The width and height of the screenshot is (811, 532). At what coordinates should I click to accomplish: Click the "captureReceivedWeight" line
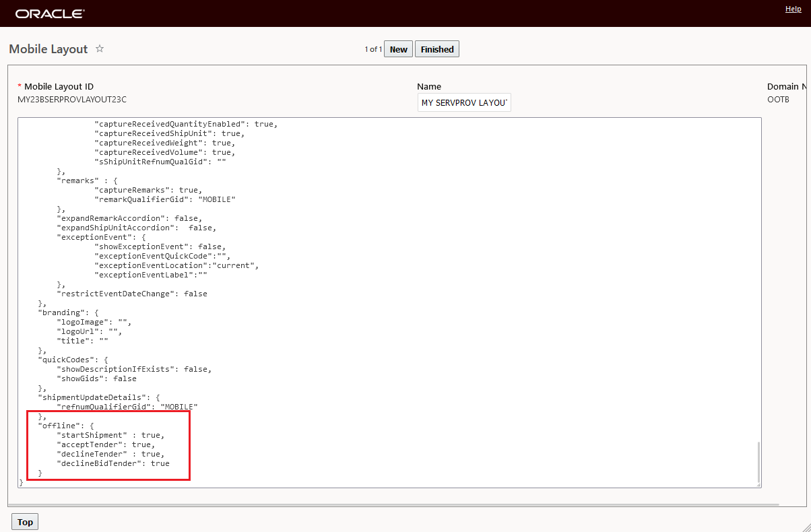tap(165, 143)
